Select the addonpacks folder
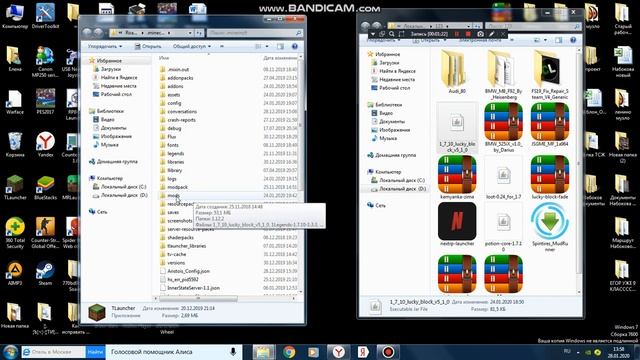640x360 pixels. pyautogui.click(x=180, y=78)
